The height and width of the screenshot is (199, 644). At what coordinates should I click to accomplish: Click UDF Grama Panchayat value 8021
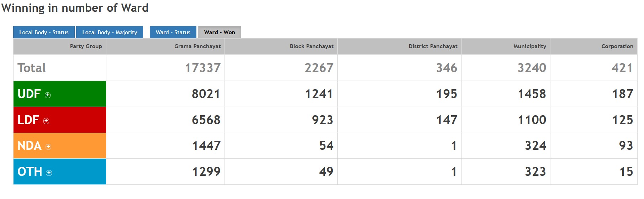(206, 94)
